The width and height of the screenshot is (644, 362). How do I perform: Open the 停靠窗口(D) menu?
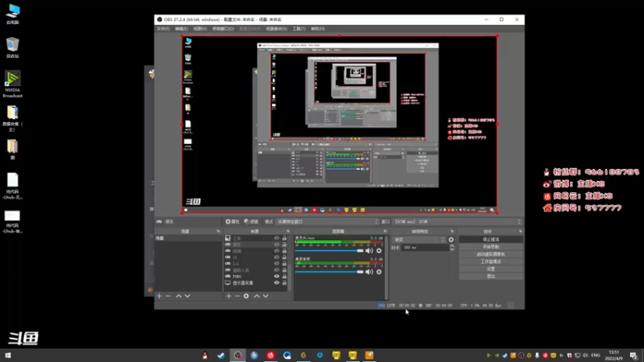pyautogui.click(x=223, y=29)
